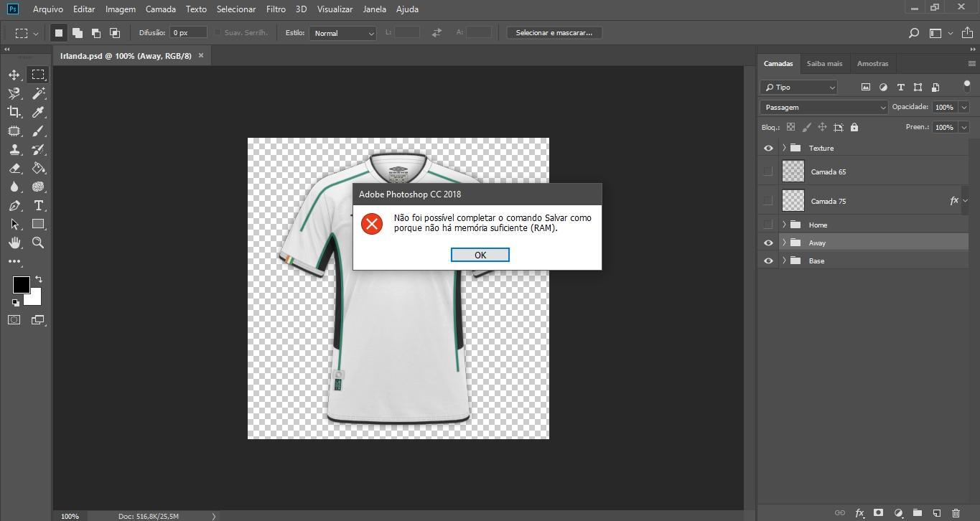Select the Paint Bucket tool

click(x=38, y=168)
